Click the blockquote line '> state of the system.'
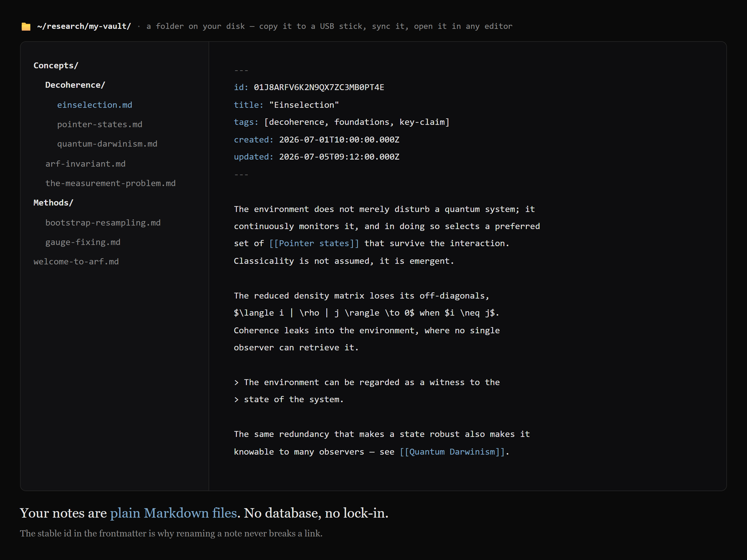The image size is (747, 560). 289,400
